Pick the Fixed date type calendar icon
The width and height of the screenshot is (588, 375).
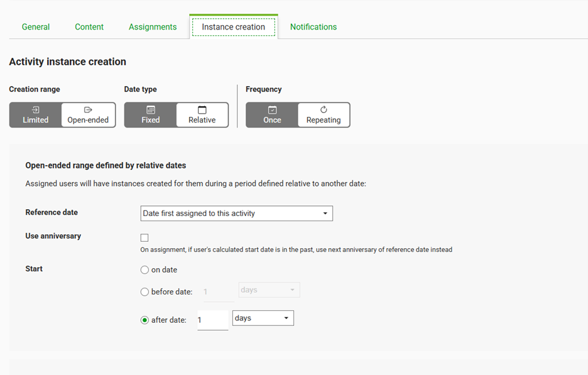pyautogui.click(x=150, y=110)
